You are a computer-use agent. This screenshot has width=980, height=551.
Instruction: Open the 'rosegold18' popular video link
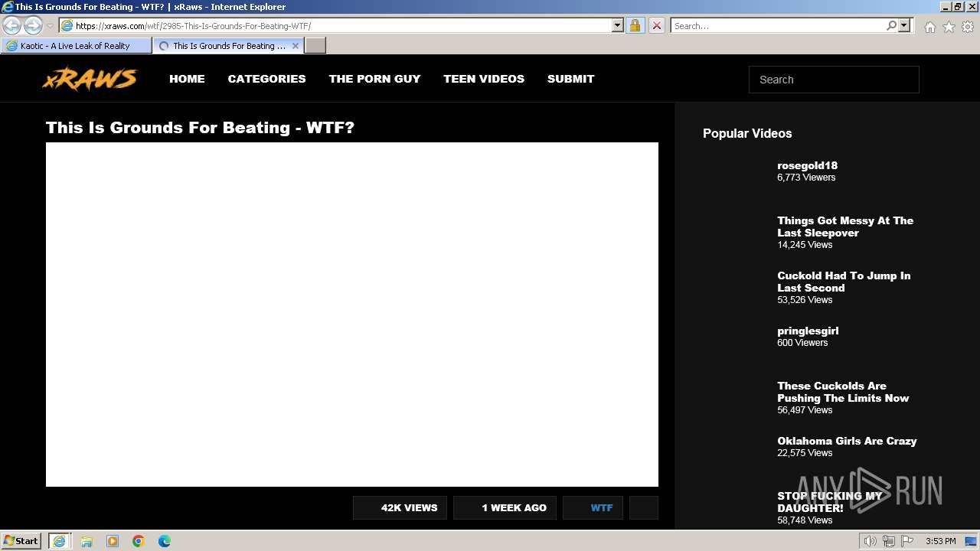point(807,165)
